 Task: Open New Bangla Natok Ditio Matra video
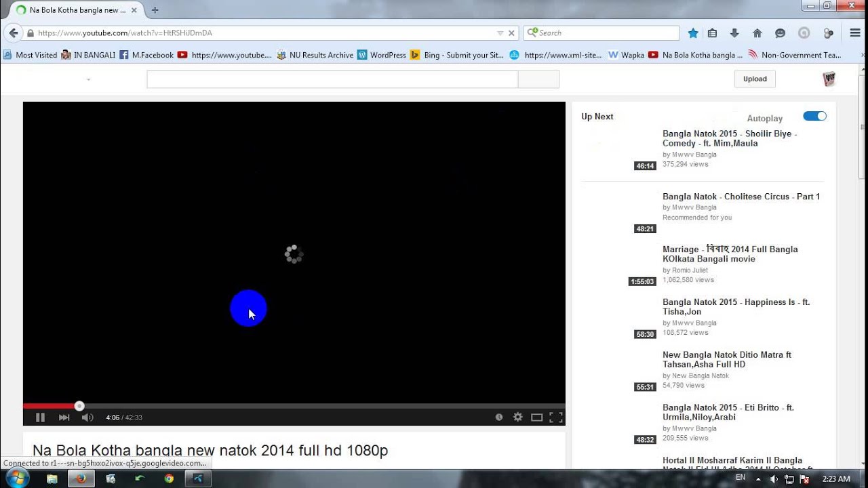tap(727, 359)
